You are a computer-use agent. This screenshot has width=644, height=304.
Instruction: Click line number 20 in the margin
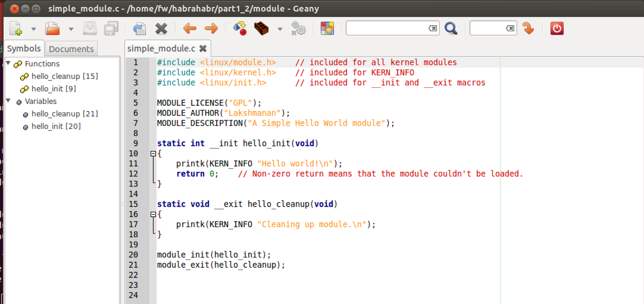point(133,255)
